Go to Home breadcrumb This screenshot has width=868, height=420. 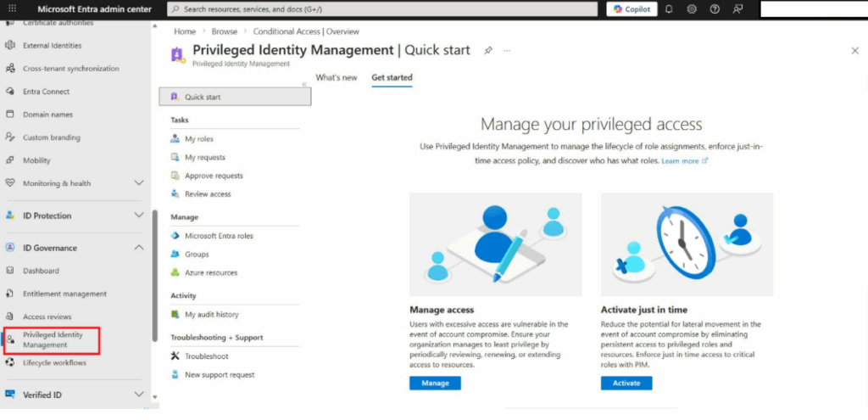[x=185, y=31]
